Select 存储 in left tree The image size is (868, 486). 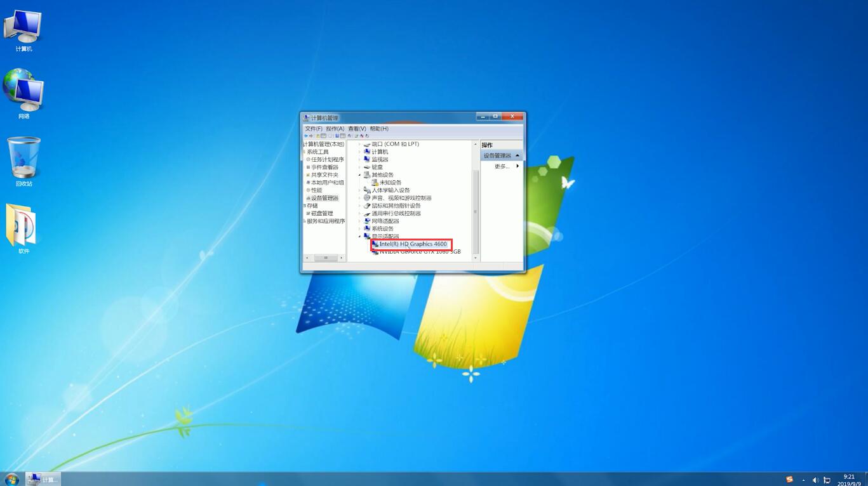(312, 206)
